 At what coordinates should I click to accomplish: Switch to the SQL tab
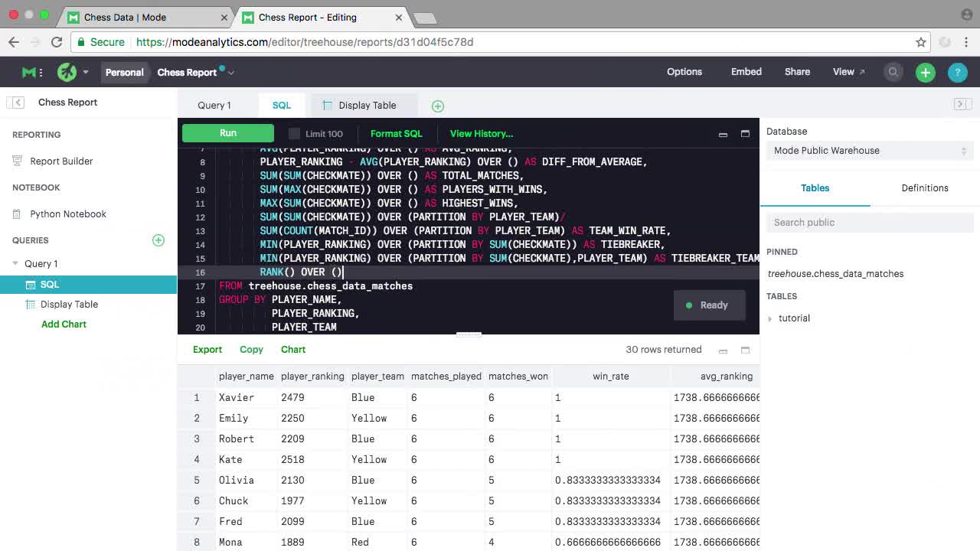point(282,106)
